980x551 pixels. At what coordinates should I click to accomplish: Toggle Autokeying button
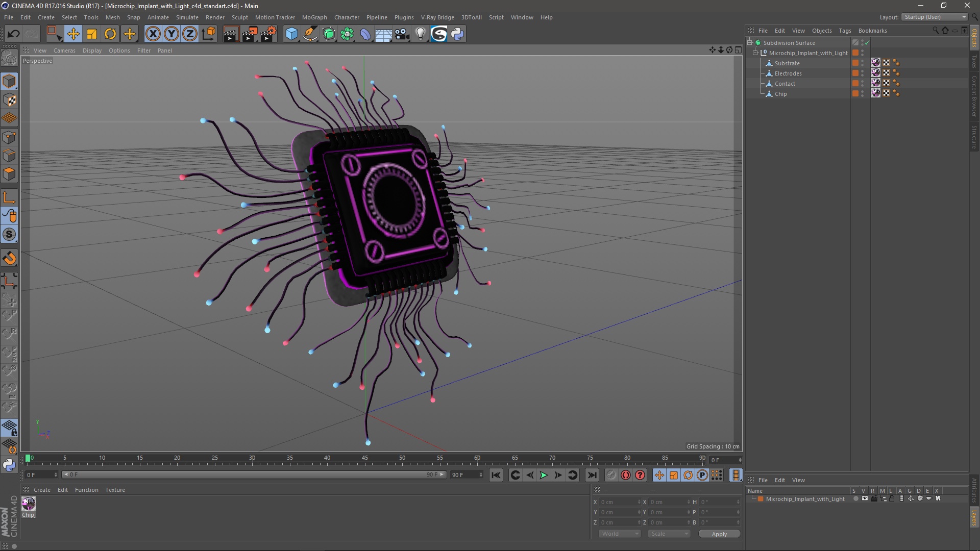[x=626, y=475]
